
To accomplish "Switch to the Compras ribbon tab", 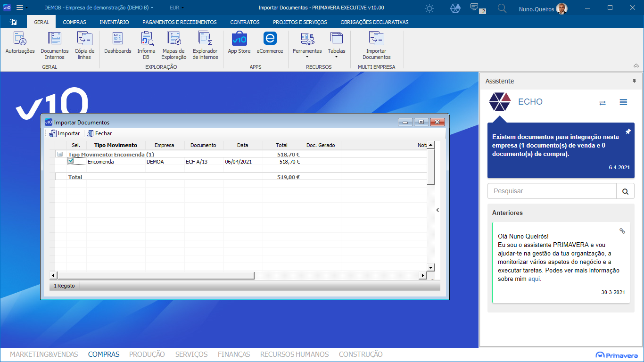I will (74, 22).
